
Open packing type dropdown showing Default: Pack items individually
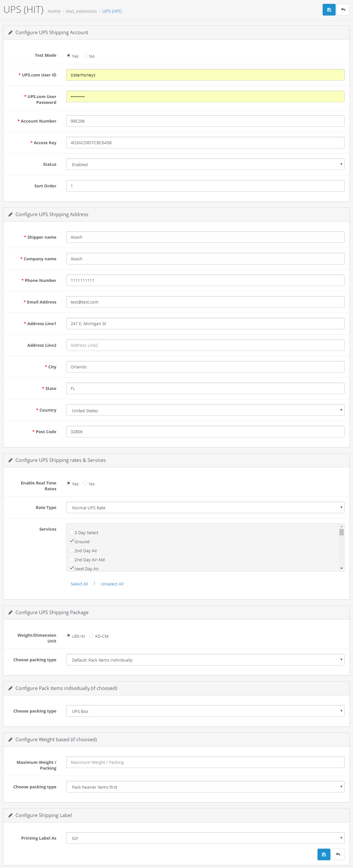pyautogui.click(x=205, y=660)
